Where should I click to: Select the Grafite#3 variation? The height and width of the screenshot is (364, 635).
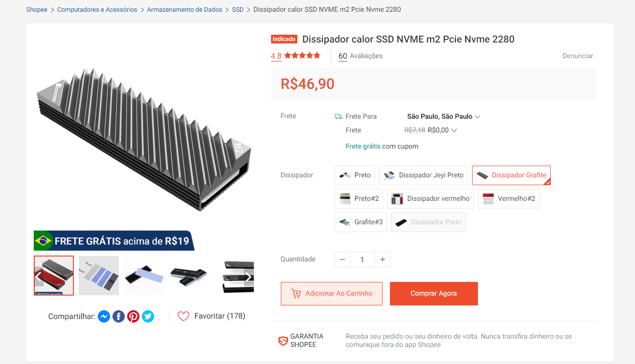[x=361, y=222]
